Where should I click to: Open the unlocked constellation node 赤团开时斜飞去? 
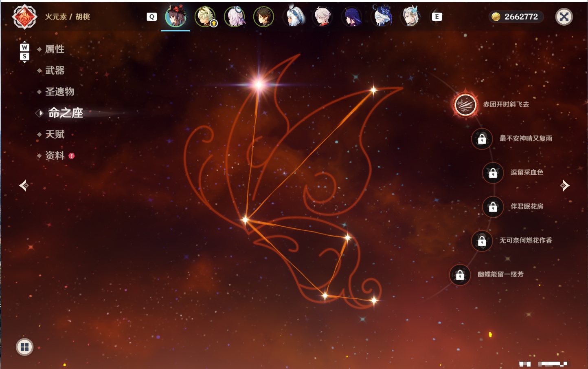point(465,104)
